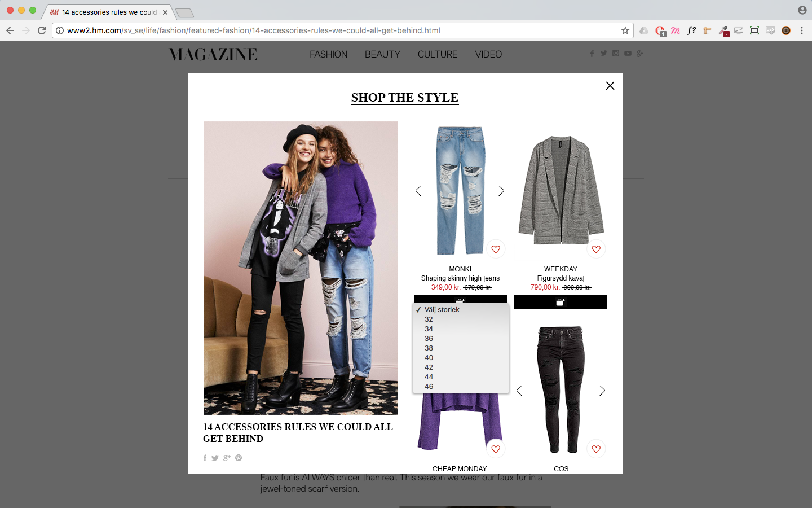
Task: Reload the page in browser
Action: [42, 30]
